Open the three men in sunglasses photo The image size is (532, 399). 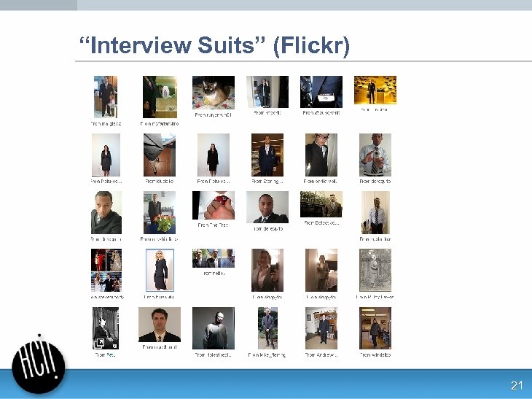coord(214,258)
